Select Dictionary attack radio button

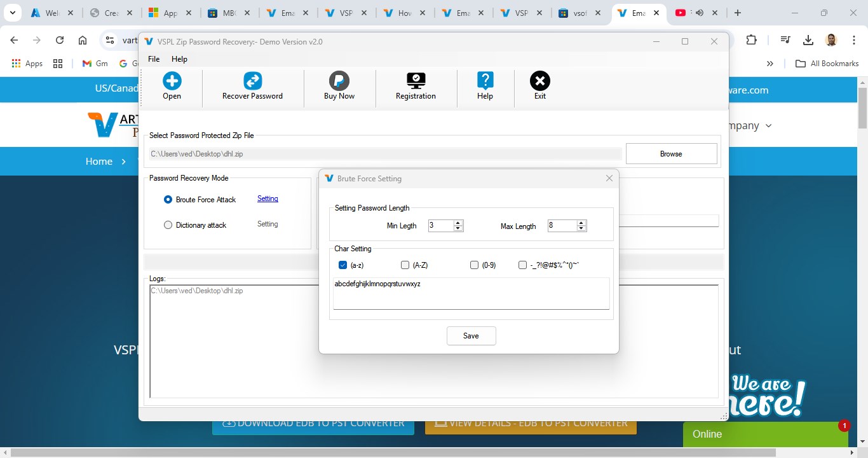(168, 225)
